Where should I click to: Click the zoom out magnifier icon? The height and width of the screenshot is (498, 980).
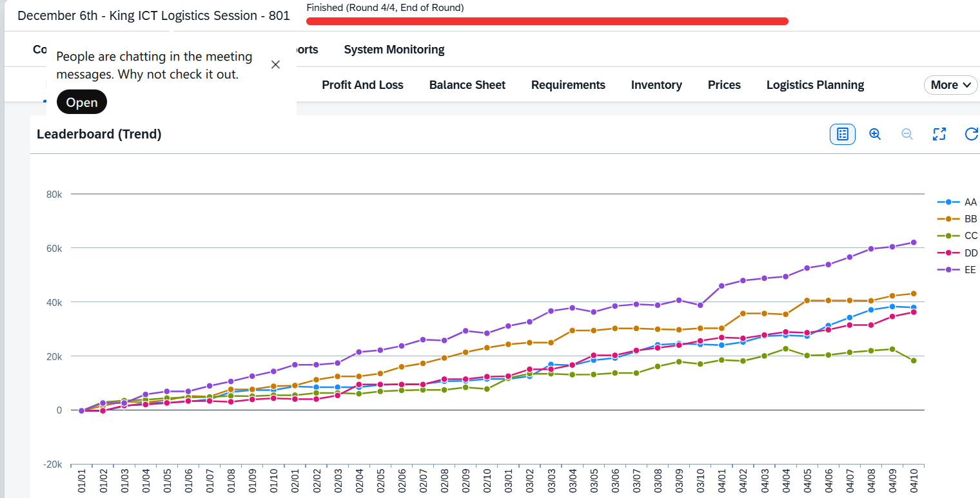pyautogui.click(x=907, y=134)
